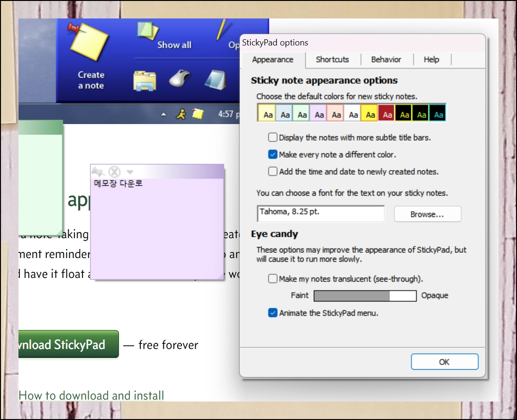
Task: Click the pin icon on purple note
Action: click(98, 171)
